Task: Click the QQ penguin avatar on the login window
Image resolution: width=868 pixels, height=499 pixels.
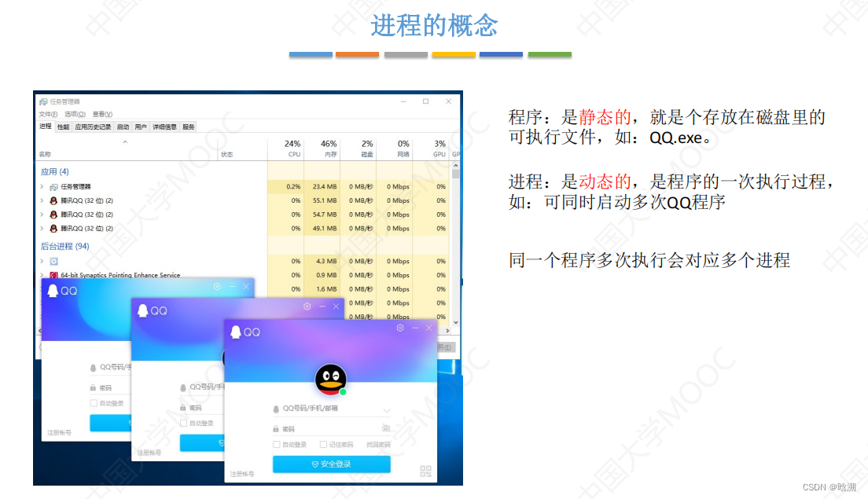Action: point(331,380)
